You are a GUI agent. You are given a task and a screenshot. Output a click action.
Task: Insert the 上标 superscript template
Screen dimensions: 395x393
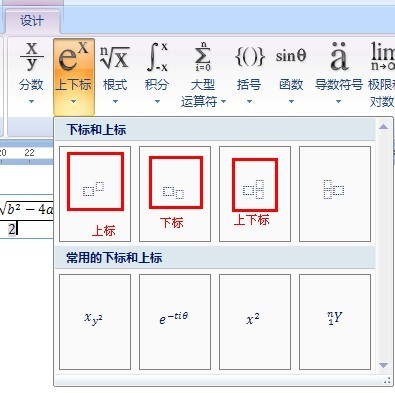click(95, 194)
